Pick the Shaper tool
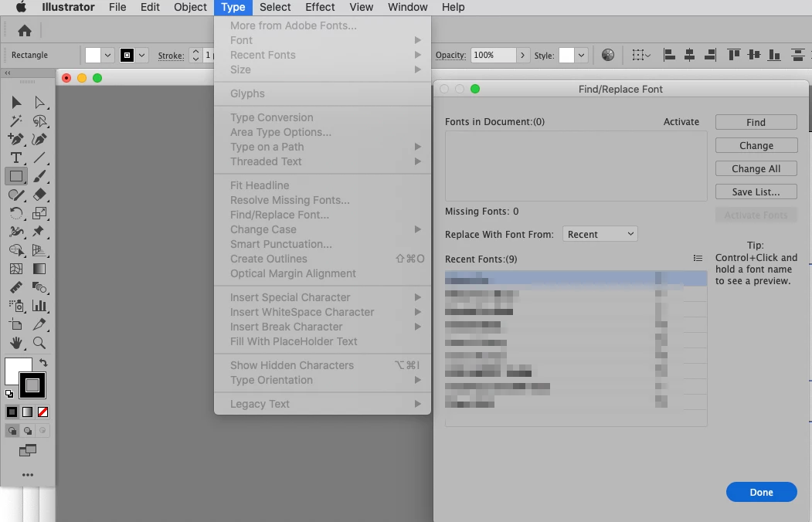The width and height of the screenshot is (812, 522). point(16,195)
